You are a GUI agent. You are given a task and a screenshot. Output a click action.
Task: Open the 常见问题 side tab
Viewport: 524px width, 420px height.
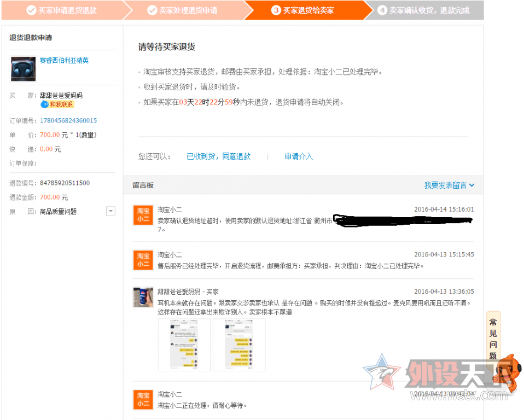493,338
